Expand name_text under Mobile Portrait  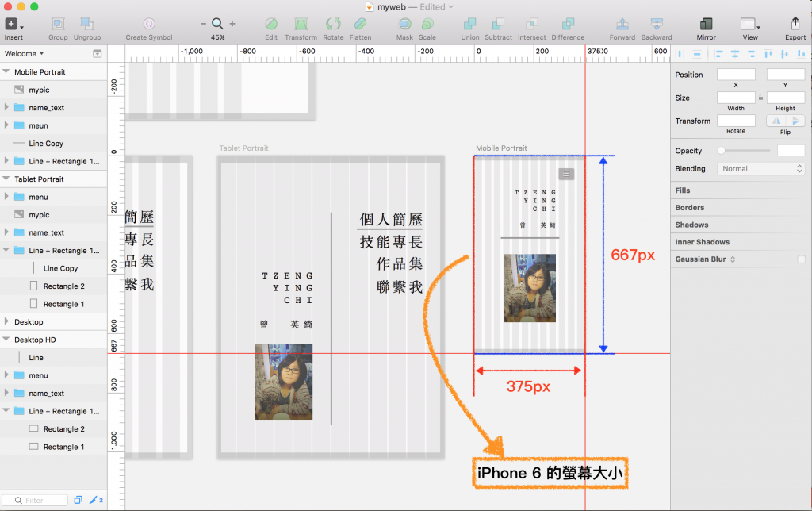[x=6, y=107]
